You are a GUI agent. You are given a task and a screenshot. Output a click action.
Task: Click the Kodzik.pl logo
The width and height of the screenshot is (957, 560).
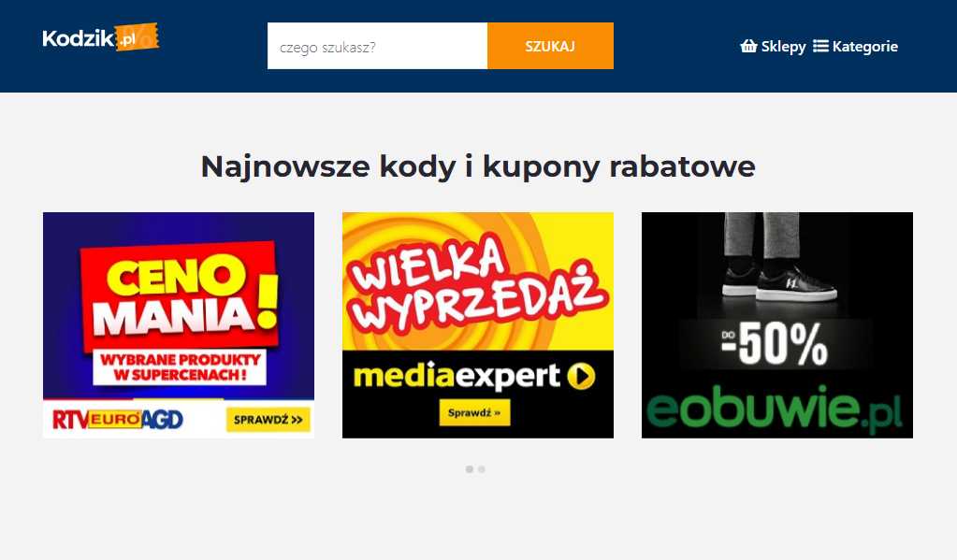101,37
